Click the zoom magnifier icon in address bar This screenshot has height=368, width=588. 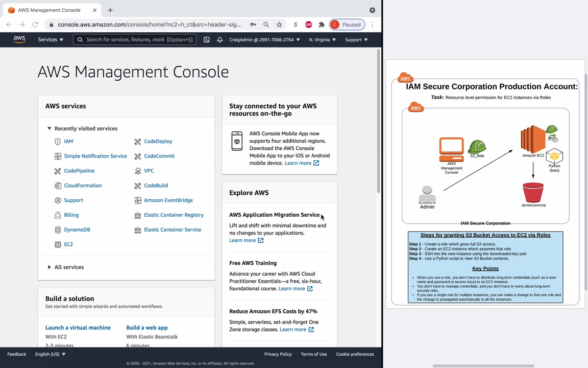coord(266,25)
